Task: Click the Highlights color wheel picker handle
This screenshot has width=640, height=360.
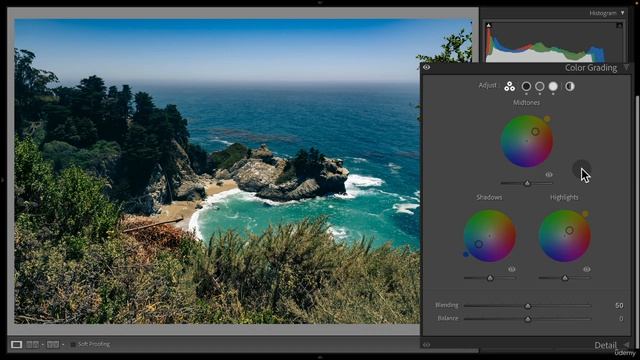Action: [569, 231]
